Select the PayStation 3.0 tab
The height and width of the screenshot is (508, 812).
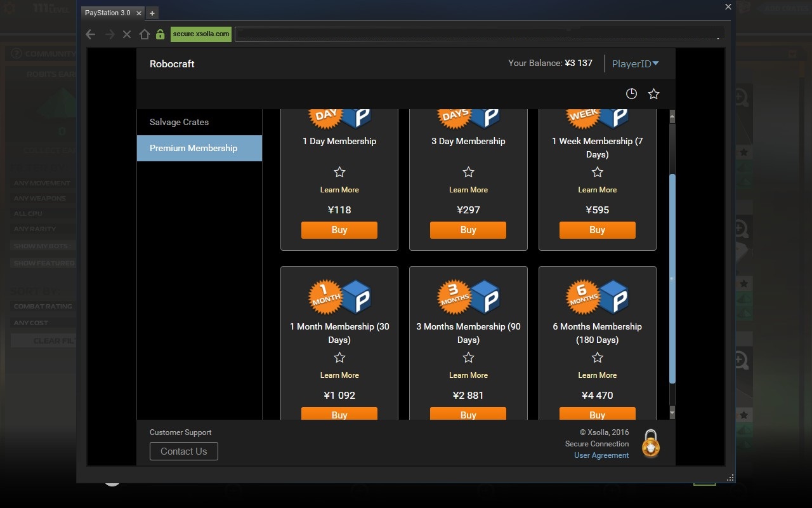tap(114, 13)
